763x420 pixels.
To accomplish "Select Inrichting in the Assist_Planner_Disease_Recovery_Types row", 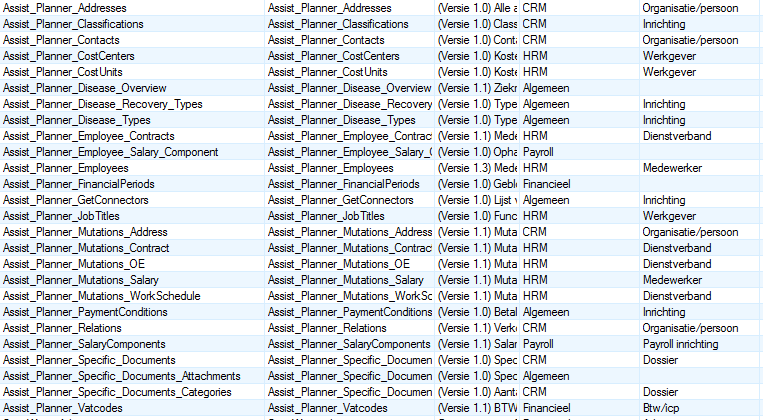I will (664, 104).
